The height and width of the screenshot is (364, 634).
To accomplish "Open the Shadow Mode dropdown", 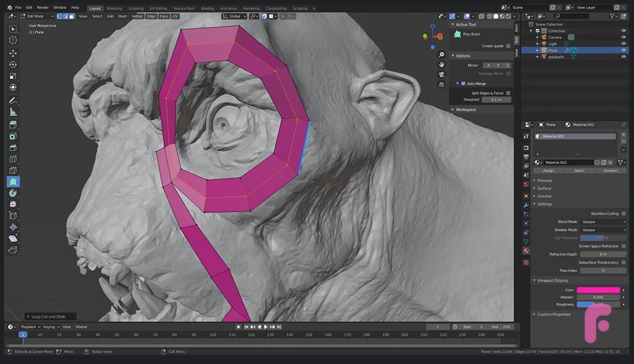I will (x=603, y=230).
